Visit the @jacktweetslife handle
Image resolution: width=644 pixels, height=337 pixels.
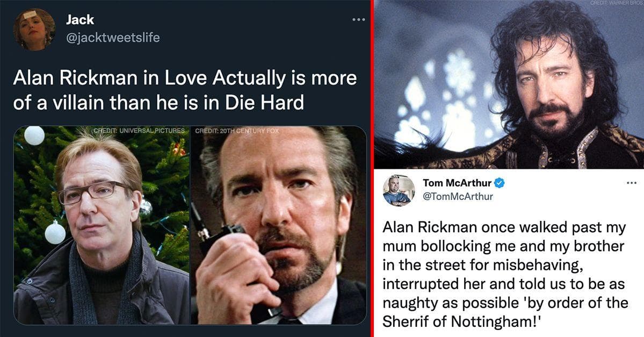[x=112, y=37]
